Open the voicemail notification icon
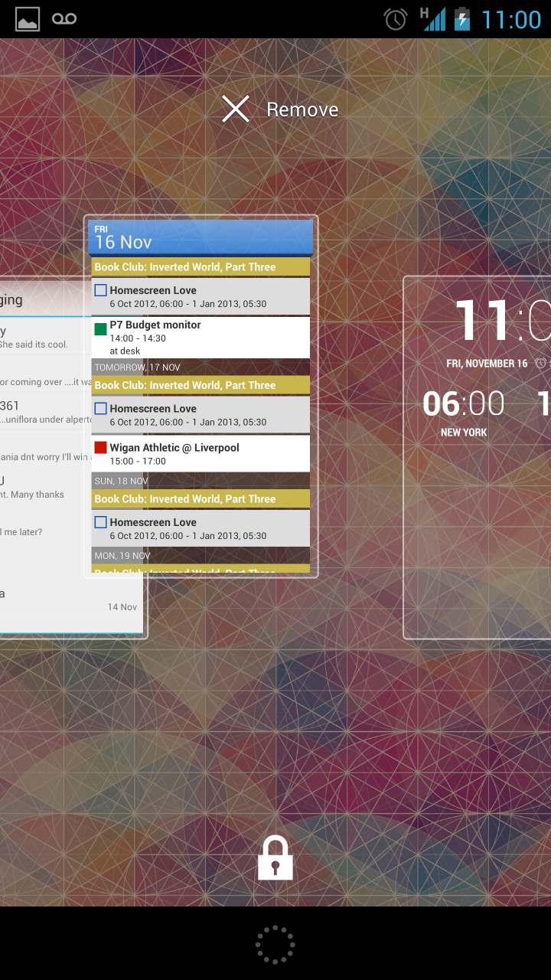 [x=64, y=19]
